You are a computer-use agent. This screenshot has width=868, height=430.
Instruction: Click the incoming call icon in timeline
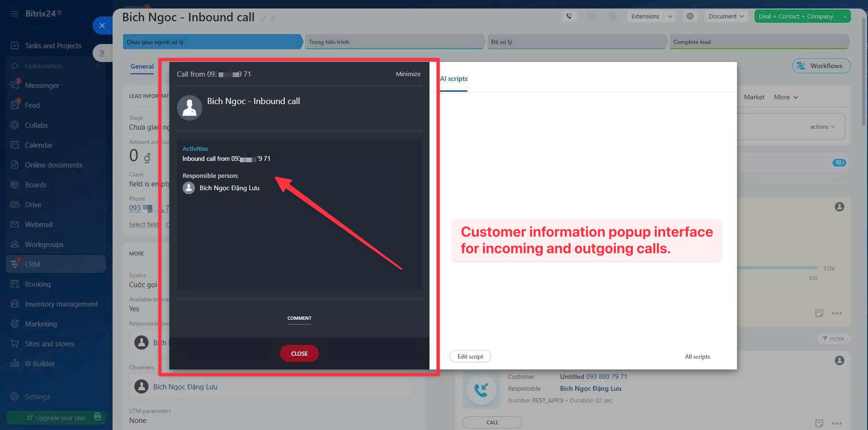(481, 390)
